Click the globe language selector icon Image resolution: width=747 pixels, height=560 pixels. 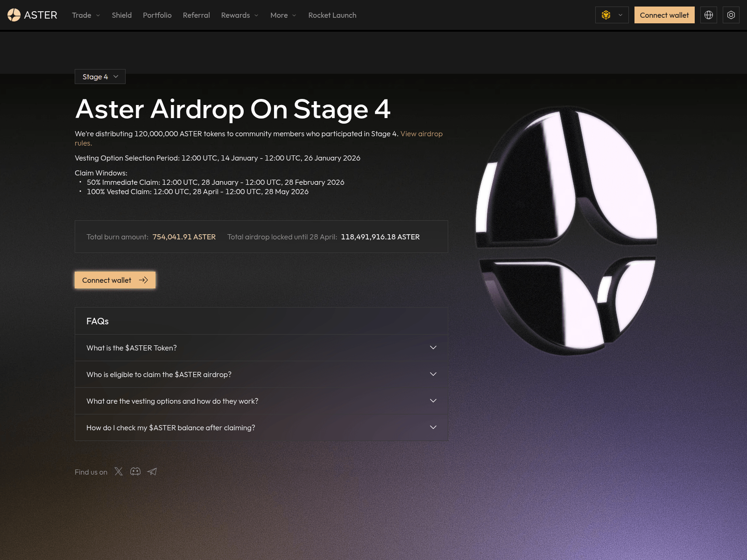click(708, 15)
